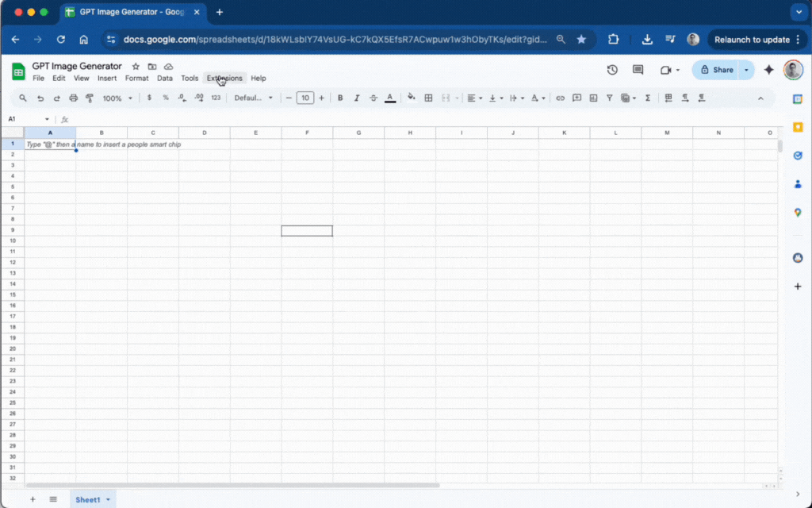Toggle strikethrough formatting

[x=373, y=98]
